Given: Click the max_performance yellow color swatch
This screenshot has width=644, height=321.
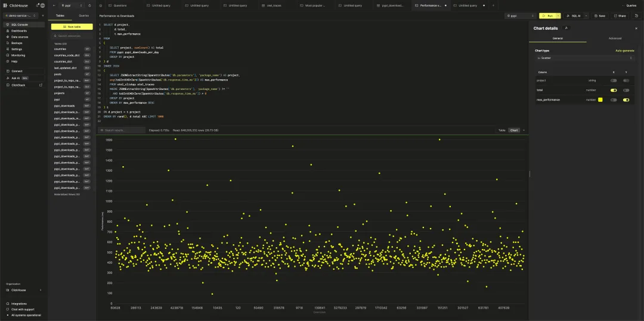Looking at the screenshot, I should click(x=600, y=100).
